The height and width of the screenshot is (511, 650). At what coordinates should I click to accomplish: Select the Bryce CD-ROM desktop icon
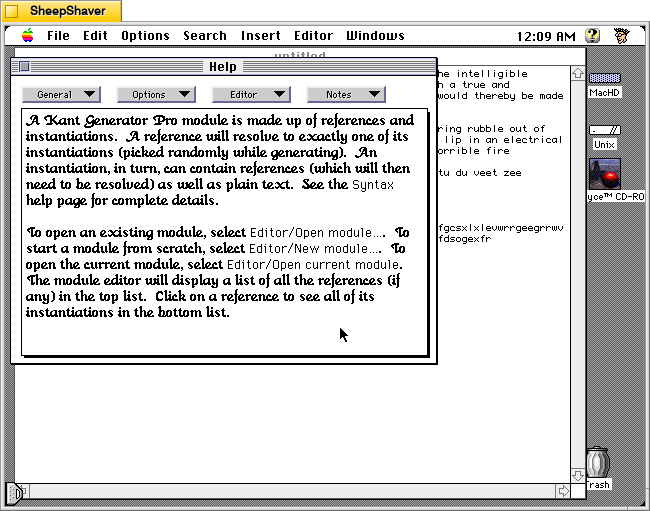point(605,174)
